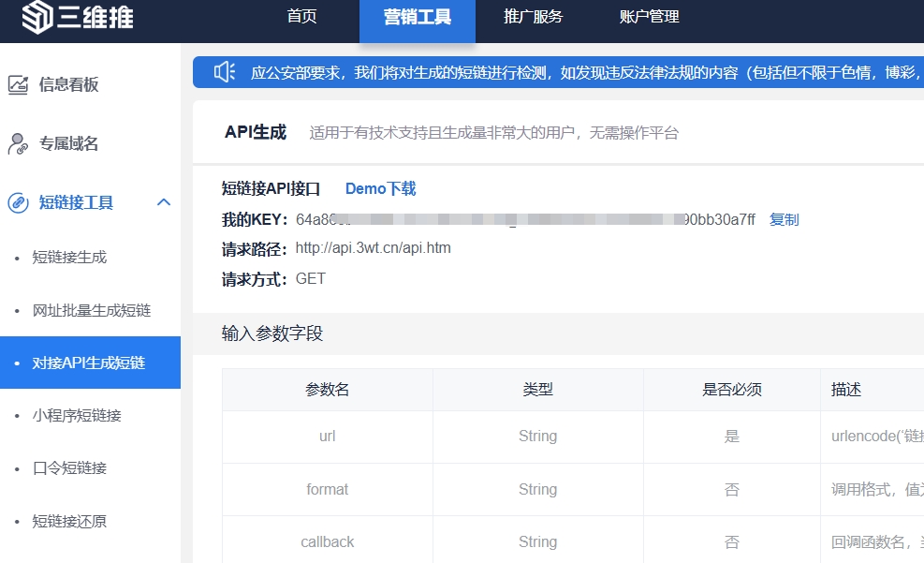Collapse the 短链接工具 menu chevron

tap(164, 202)
